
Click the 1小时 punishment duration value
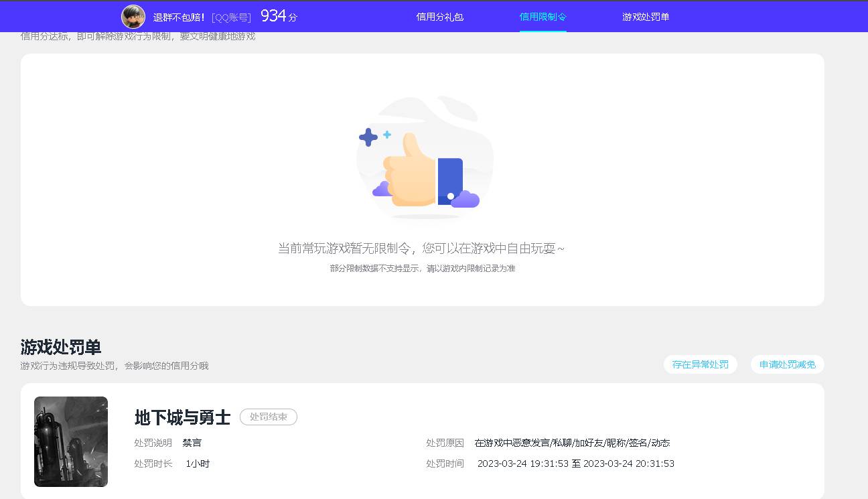tap(198, 463)
